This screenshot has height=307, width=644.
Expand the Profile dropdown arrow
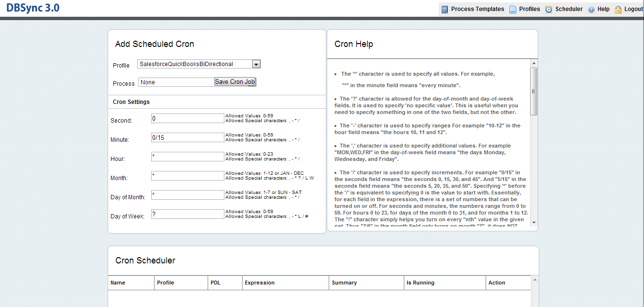[256, 64]
